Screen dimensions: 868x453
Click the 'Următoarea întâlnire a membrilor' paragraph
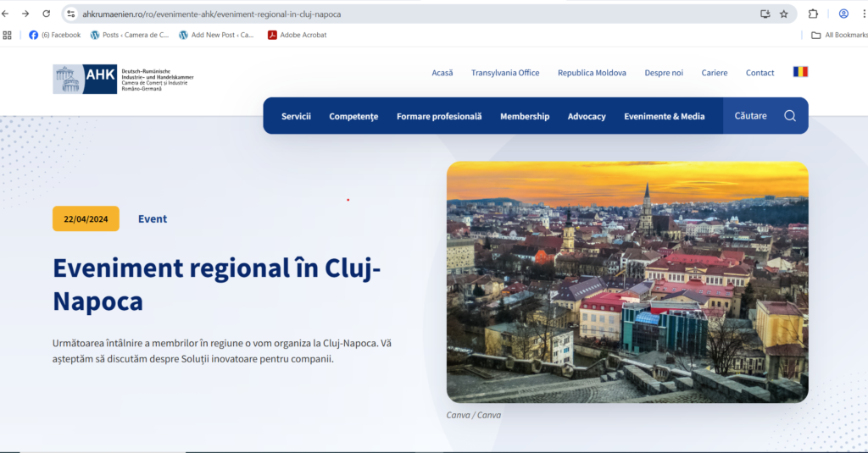coord(222,351)
